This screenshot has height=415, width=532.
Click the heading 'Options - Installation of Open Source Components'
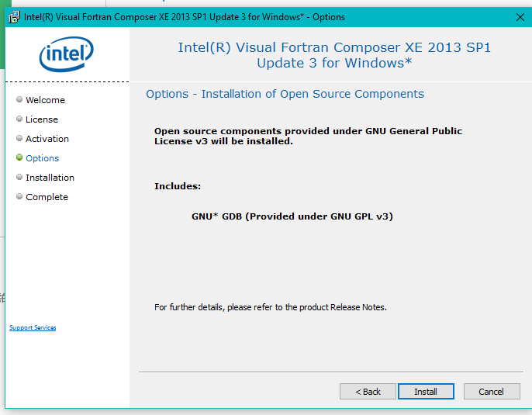[x=285, y=94]
